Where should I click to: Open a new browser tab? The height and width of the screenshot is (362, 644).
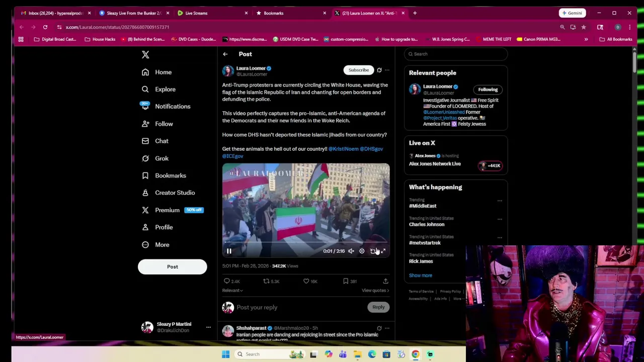point(415,13)
